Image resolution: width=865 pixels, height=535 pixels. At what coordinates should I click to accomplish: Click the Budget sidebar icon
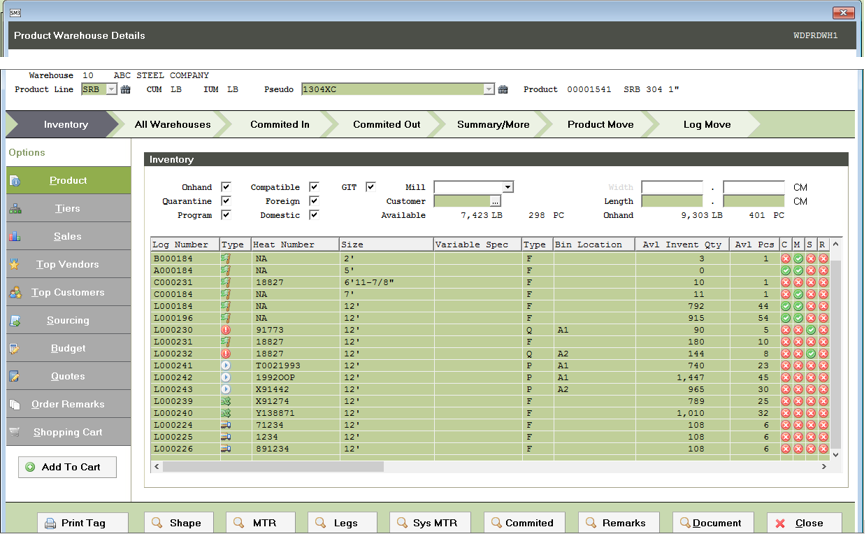(x=15, y=349)
